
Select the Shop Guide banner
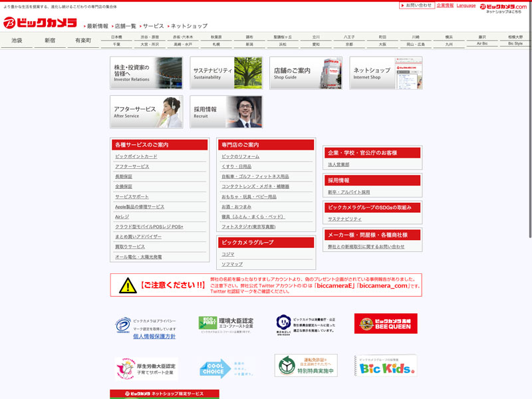[306, 73]
